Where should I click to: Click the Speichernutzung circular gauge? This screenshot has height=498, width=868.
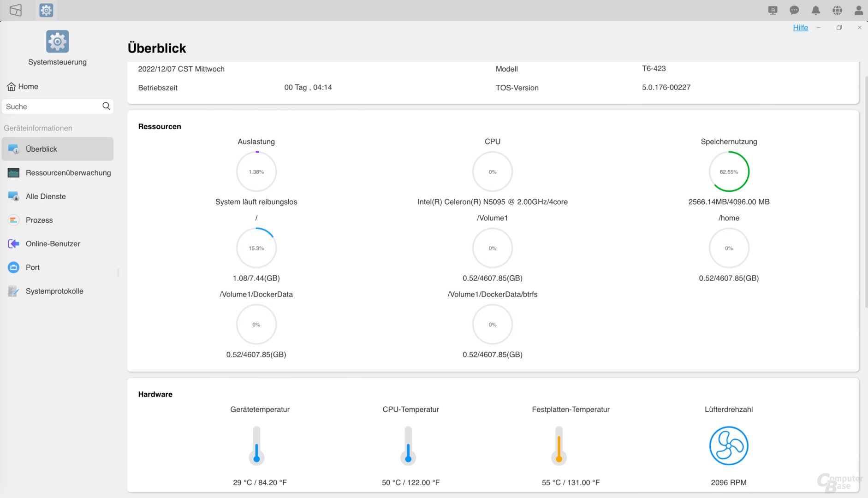pyautogui.click(x=729, y=172)
